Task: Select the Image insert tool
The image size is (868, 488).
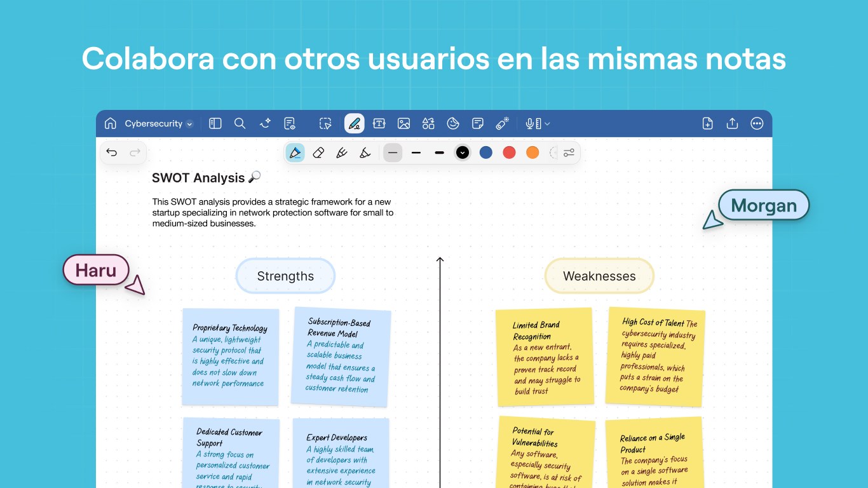Action: coord(403,123)
